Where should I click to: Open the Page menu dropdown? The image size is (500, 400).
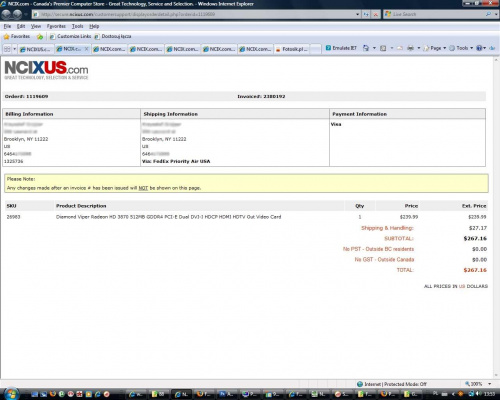coord(435,48)
